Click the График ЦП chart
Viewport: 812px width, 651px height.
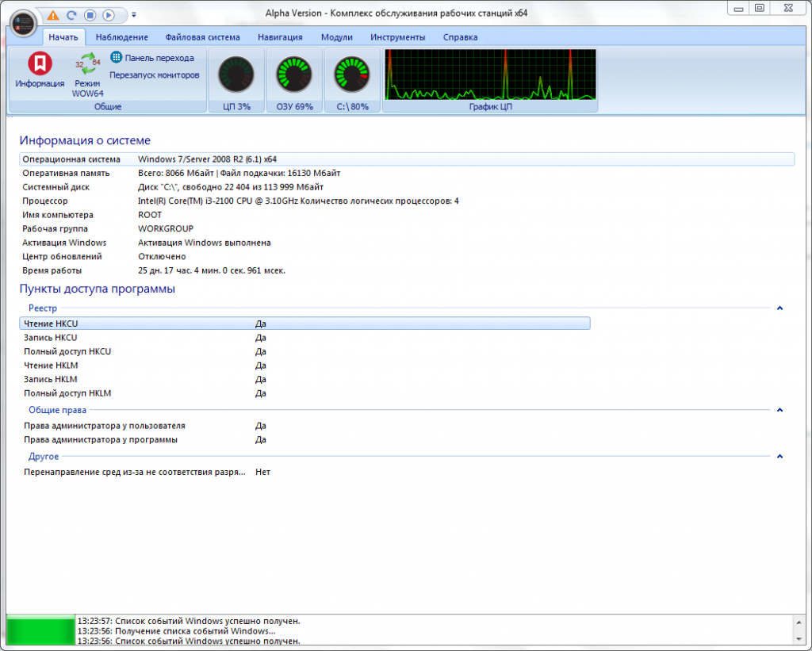coord(490,75)
